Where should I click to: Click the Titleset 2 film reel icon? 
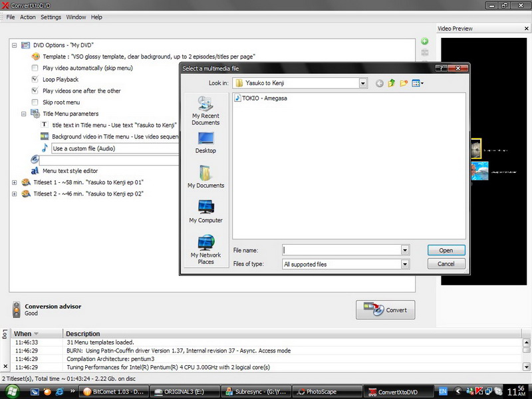26,194
